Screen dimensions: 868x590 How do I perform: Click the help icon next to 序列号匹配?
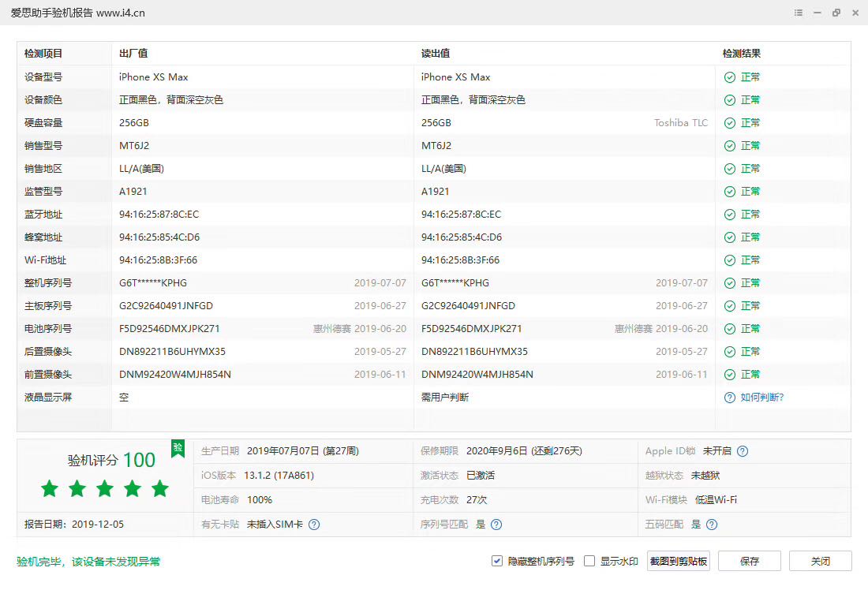(x=496, y=524)
